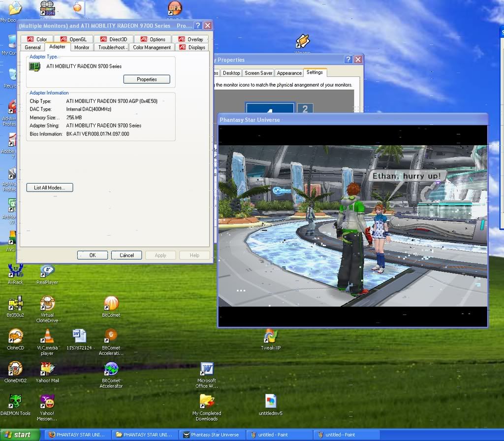Select monitor 1 in Display Properties
The height and width of the screenshot is (441, 504).
coord(270,108)
